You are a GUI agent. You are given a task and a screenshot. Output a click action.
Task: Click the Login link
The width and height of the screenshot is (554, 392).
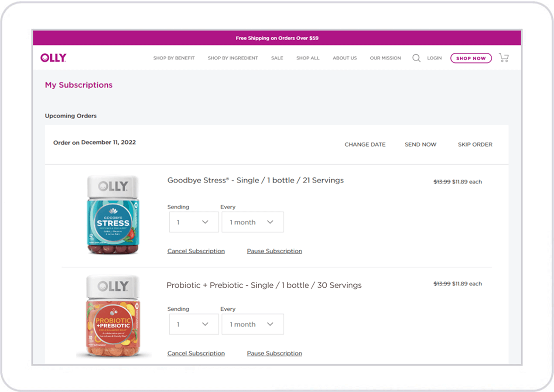(x=434, y=58)
